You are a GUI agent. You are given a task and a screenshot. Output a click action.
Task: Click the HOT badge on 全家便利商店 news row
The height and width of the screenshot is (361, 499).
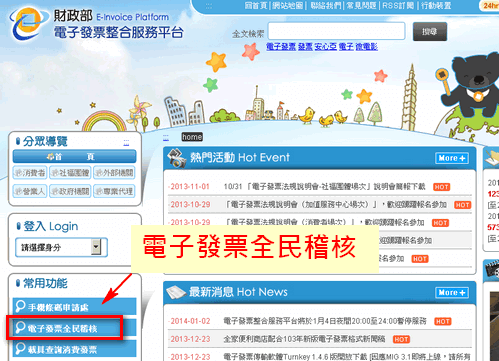coord(401,339)
